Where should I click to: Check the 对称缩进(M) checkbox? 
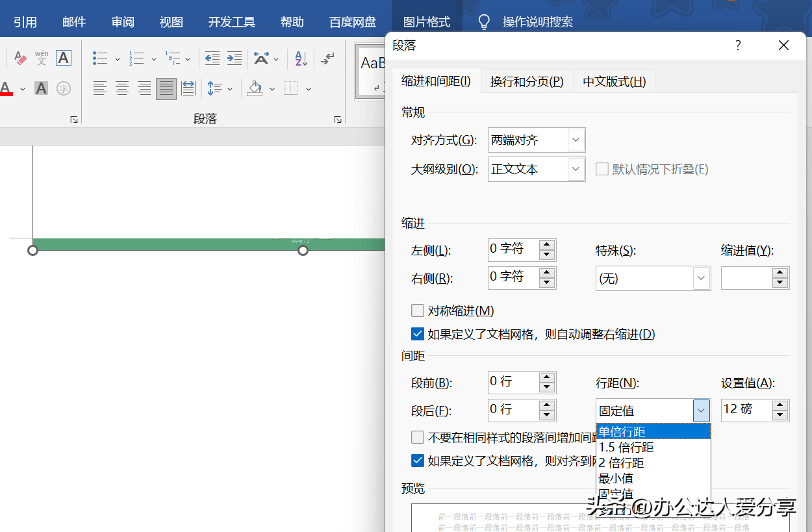tap(418, 310)
